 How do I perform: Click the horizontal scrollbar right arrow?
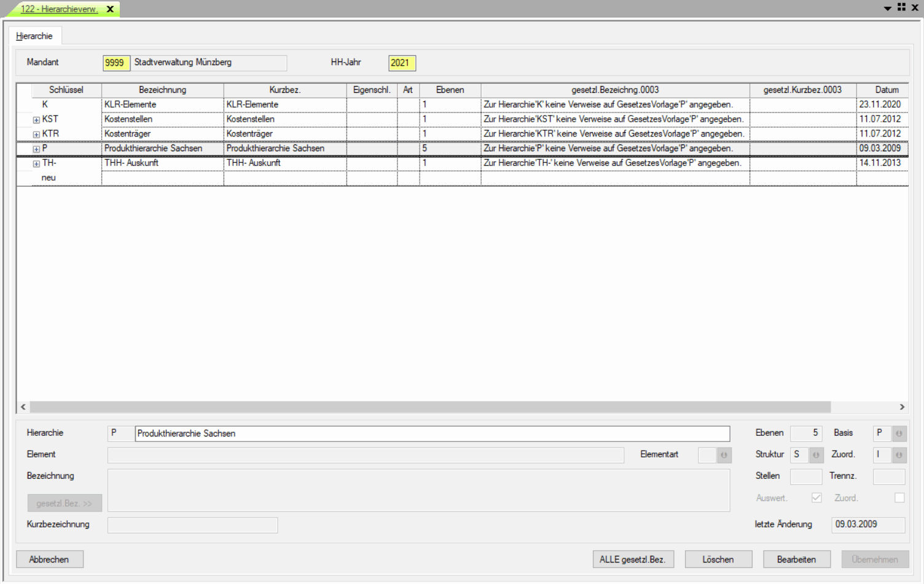coord(902,407)
